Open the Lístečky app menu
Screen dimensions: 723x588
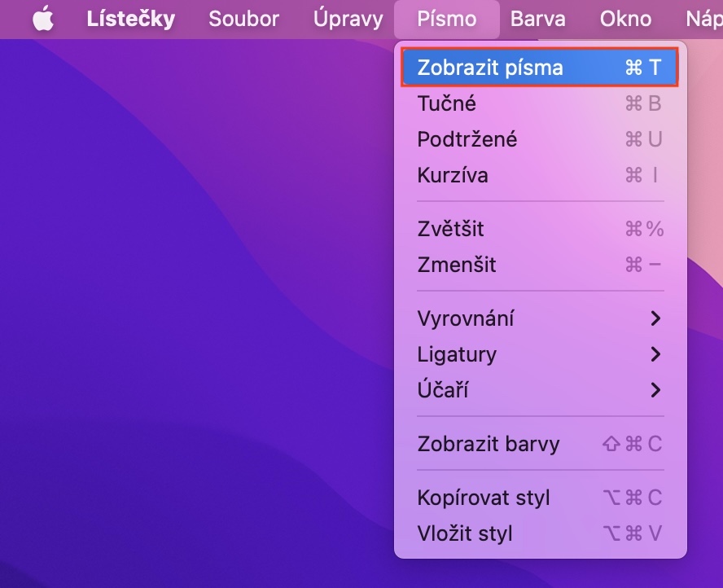pyautogui.click(x=130, y=19)
